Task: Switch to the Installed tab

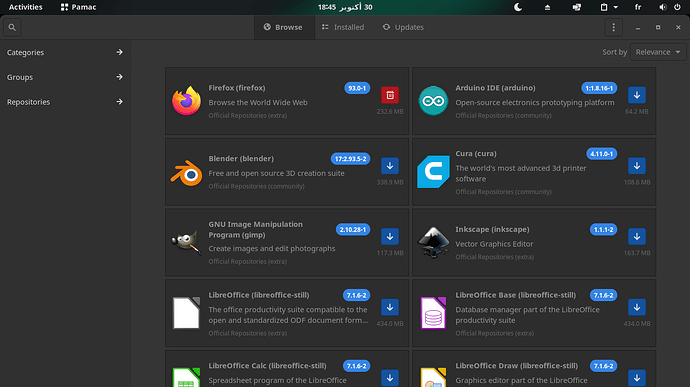Action: point(343,27)
